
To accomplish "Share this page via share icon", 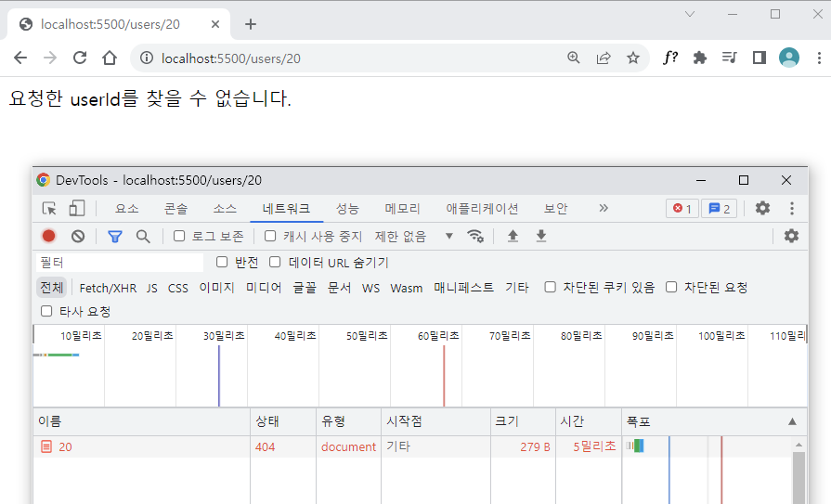I will (604, 58).
